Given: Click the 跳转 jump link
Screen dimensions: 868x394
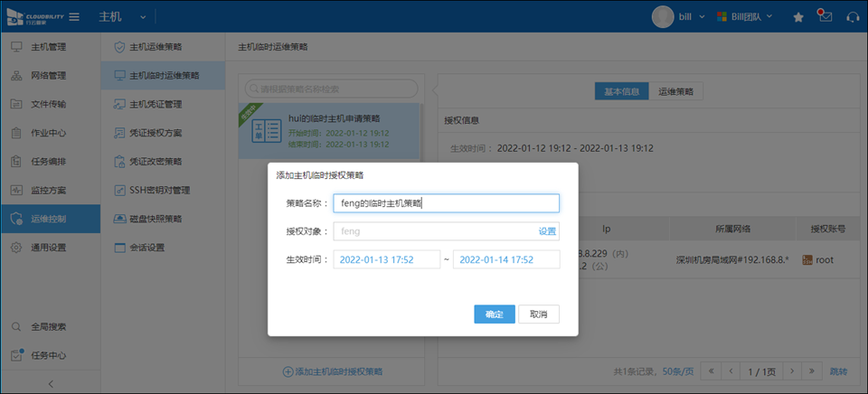Looking at the screenshot, I should pyautogui.click(x=838, y=371).
